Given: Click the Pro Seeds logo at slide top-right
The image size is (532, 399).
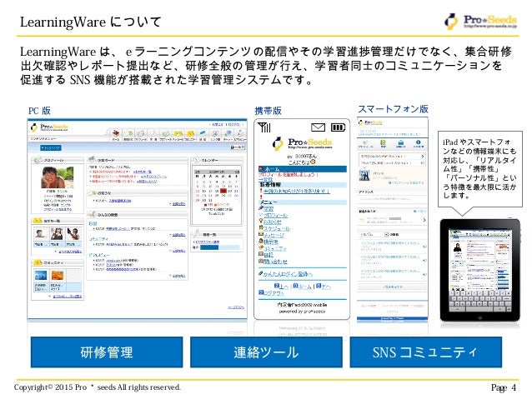Looking at the screenshot, I should [x=481, y=21].
